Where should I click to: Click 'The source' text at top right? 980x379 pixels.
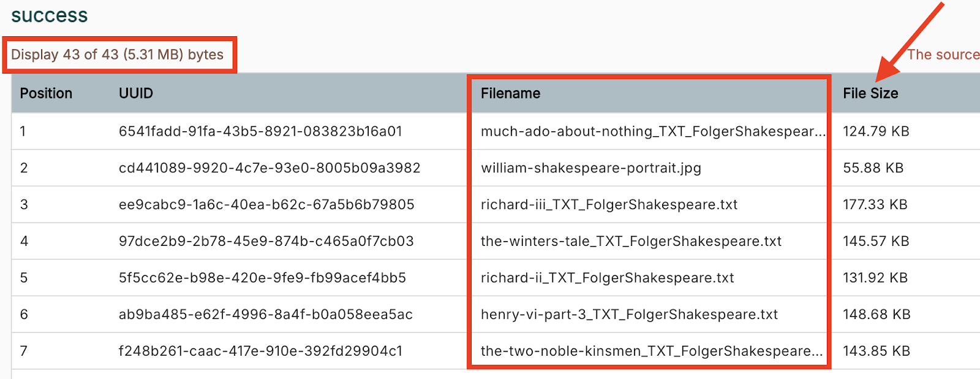pos(943,55)
